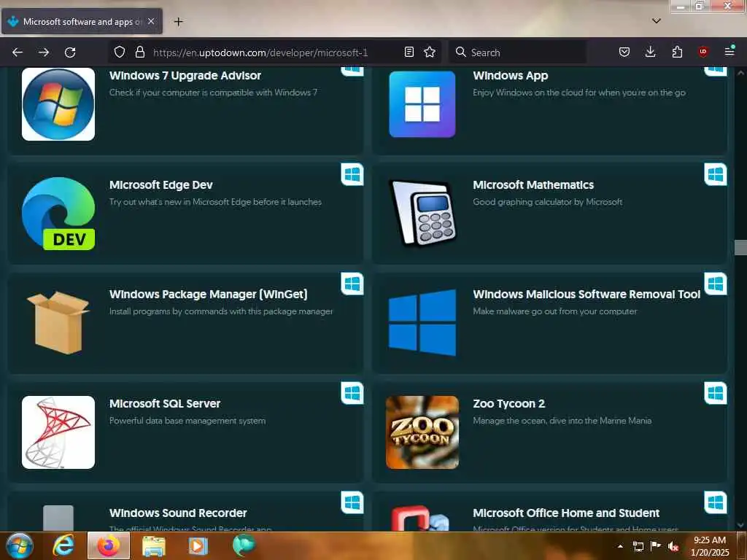Open Windows Malicious Software Removal Tool link

tap(587, 295)
